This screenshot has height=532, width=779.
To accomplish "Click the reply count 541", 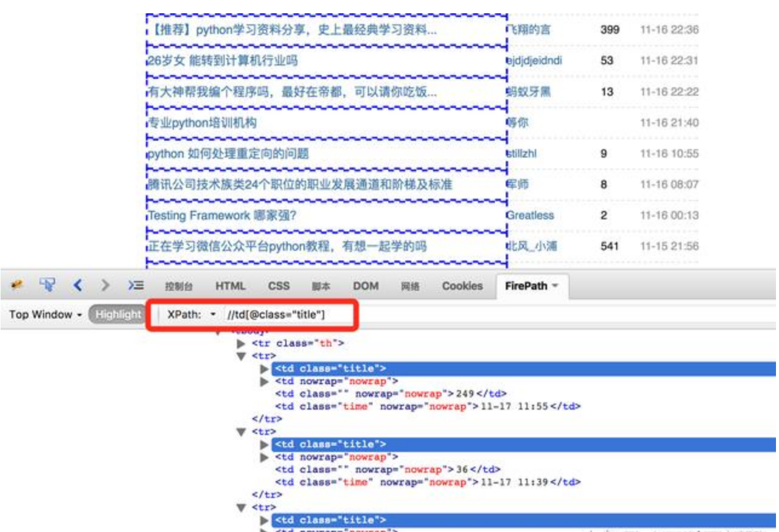I will click(x=610, y=246).
